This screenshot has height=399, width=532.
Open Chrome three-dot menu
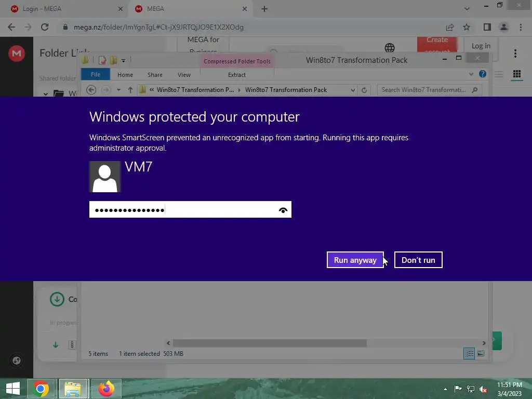pyautogui.click(x=521, y=27)
